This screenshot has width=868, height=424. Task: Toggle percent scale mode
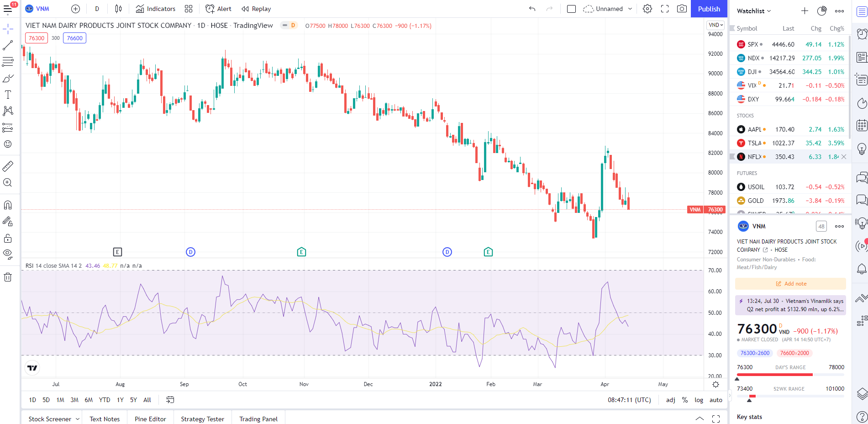click(685, 400)
